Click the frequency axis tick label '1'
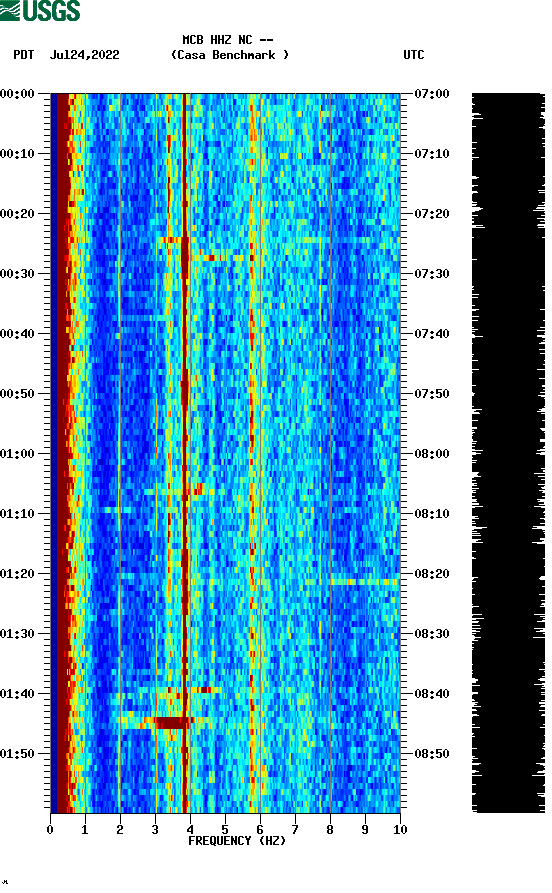 (85, 830)
